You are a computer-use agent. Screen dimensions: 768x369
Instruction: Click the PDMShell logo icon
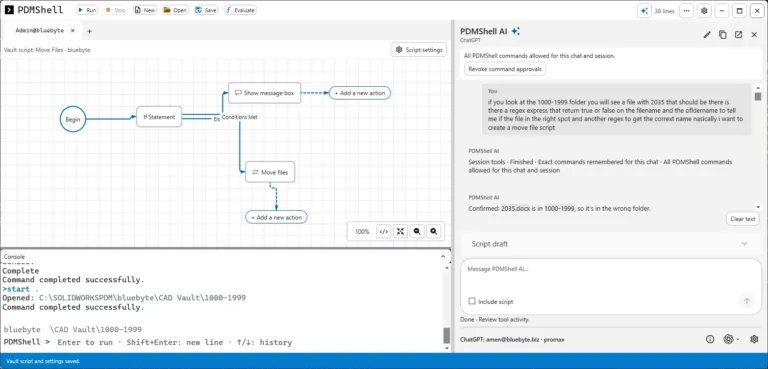click(x=9, y=10)
